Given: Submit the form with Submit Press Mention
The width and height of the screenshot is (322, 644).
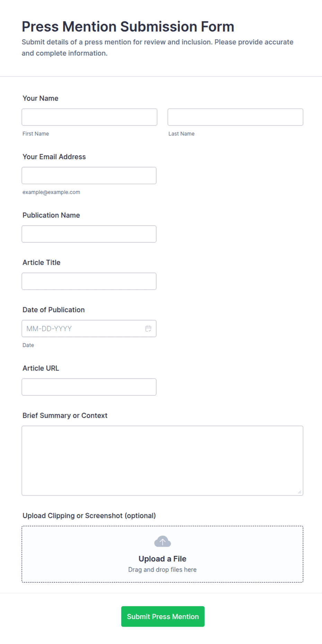Looking at the screenshot, I should 163,616.
